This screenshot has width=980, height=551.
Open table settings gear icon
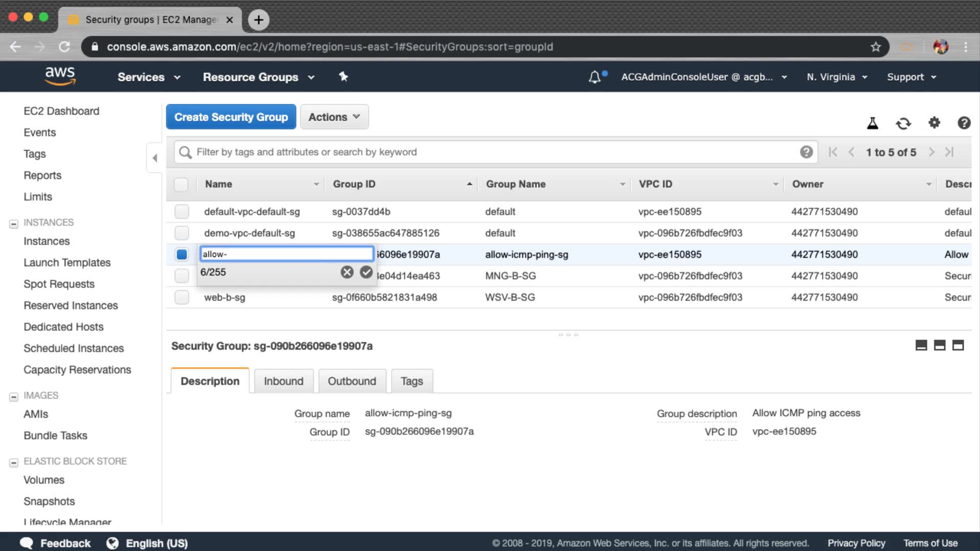[x=934, y=122]
